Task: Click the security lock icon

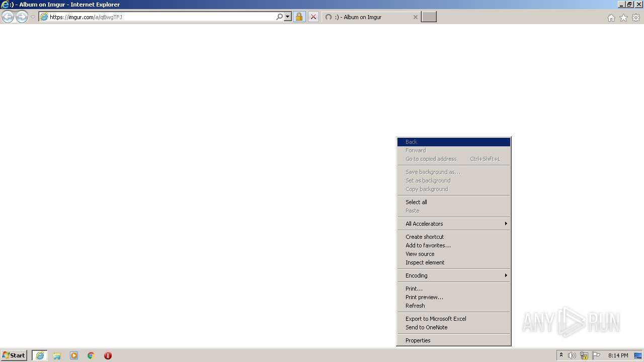Action: (x=299, y=17)
